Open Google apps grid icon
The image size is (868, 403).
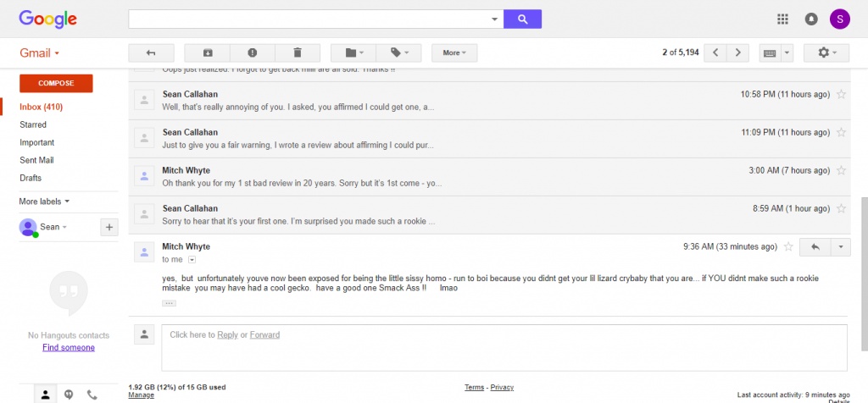click(782, 19)
